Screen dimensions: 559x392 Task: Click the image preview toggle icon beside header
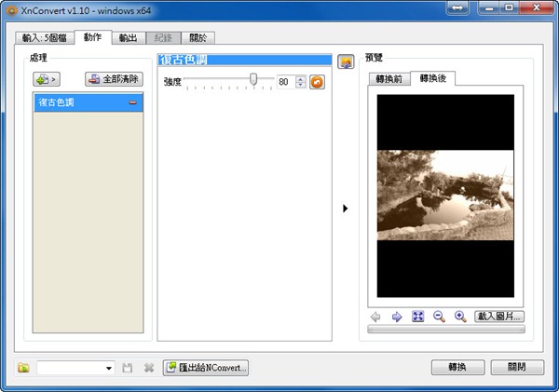click(x=346, y=61)
